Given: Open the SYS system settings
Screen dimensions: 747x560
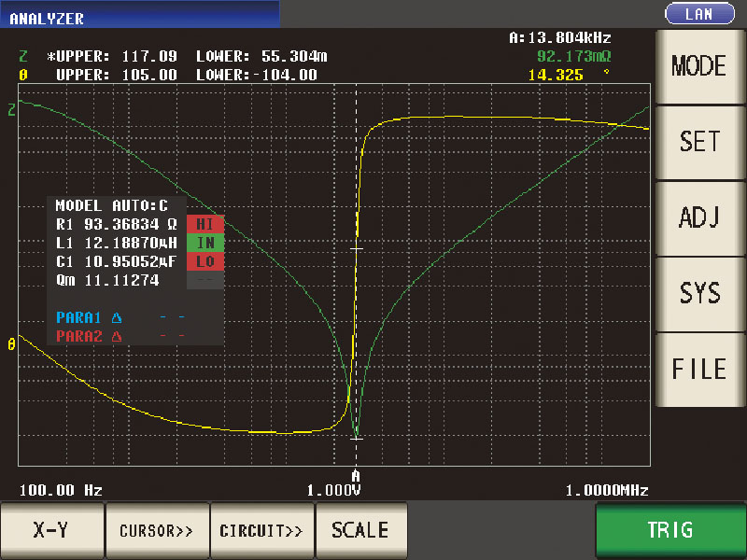Looking at the screenshot, I should 700,294.
